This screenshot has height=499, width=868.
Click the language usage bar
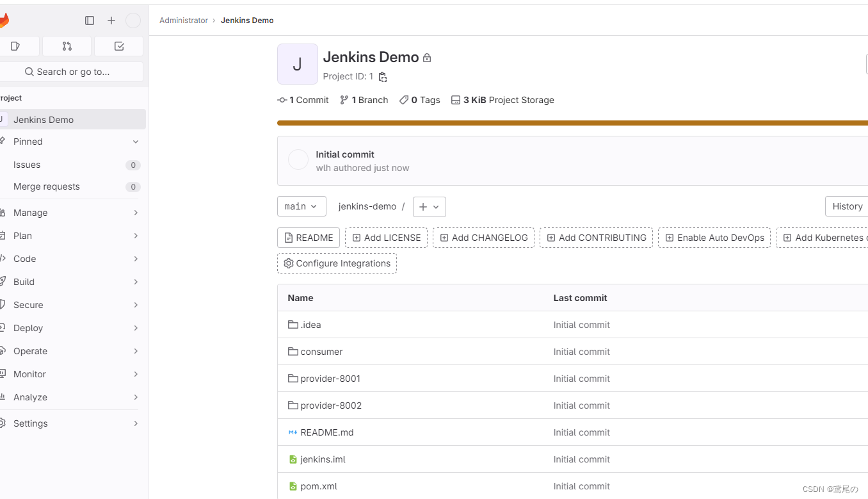[572, 123]
